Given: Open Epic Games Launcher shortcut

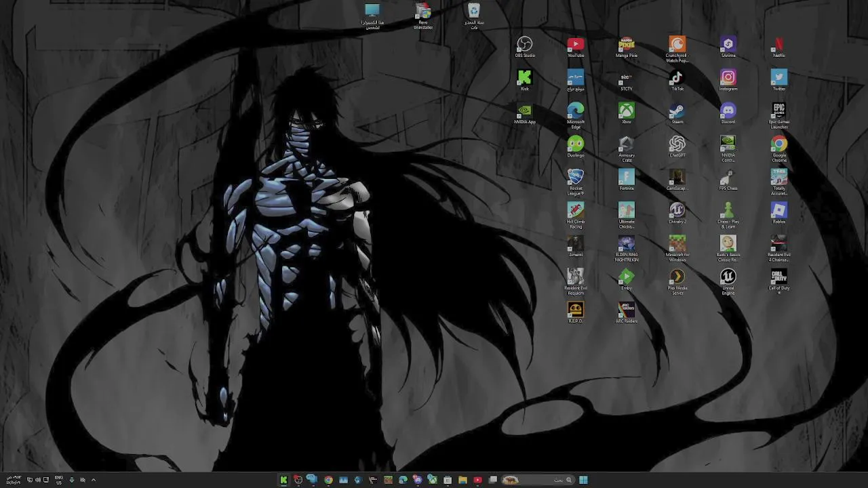Looking at the screenshot, I should coord(779,116).
